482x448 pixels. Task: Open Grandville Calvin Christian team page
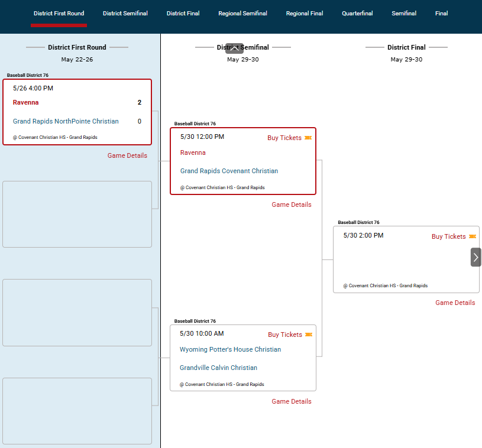218,368
